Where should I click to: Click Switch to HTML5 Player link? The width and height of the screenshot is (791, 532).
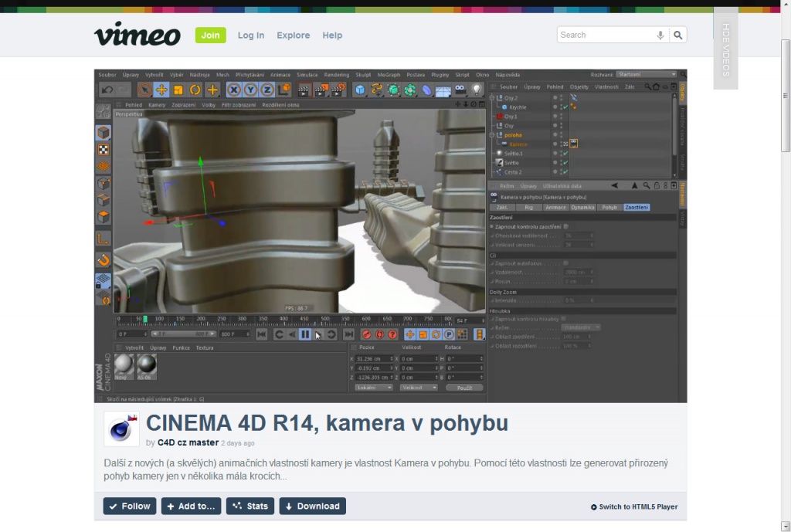pos(635,507)
